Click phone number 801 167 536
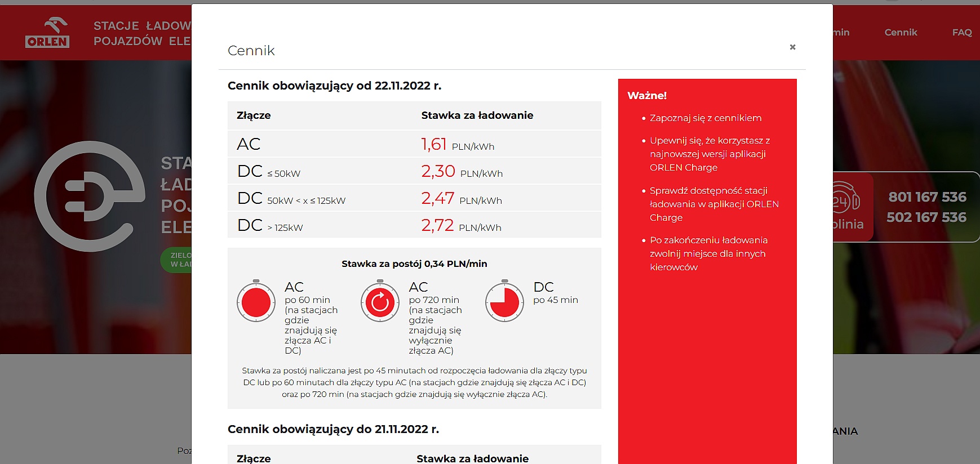This screenshot has width=980, height=464. pos(927,197)
